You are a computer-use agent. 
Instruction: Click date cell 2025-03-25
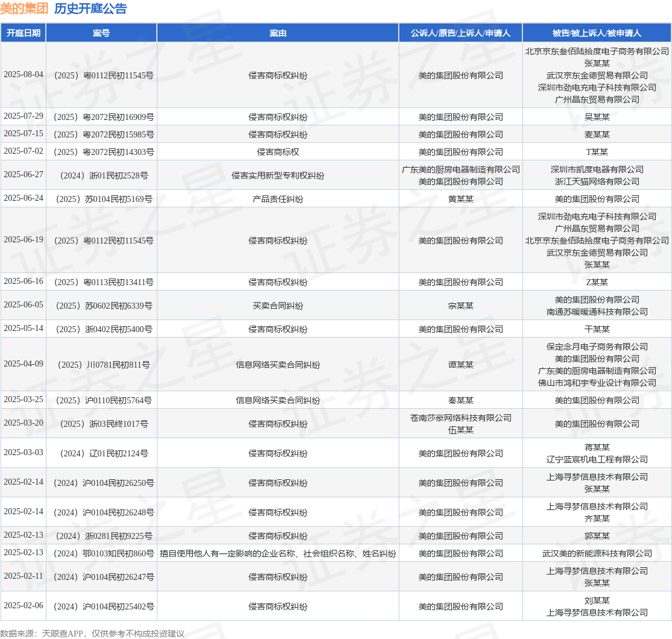24,399
